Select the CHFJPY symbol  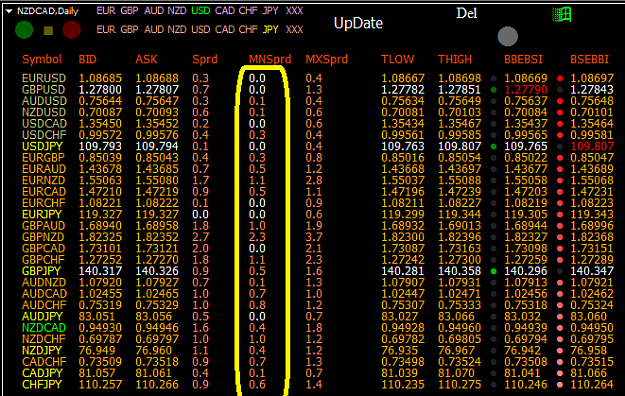coord(42,384)
